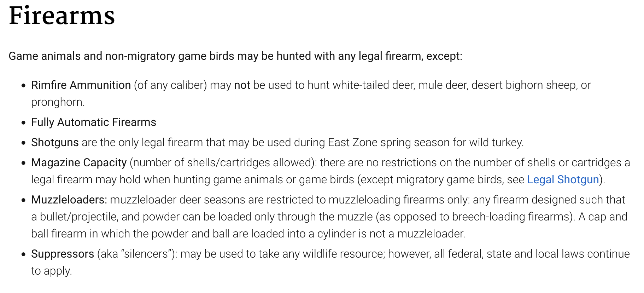This screenshot has height=293, width=644.
Task: Click the bold Rimfire Ammunition term
Action: (x=81, y=85)
